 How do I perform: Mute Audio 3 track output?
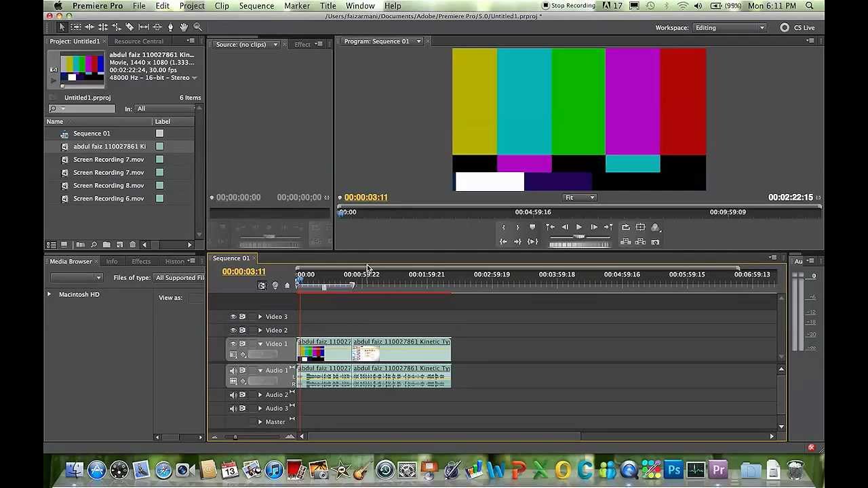coord(233,408)
